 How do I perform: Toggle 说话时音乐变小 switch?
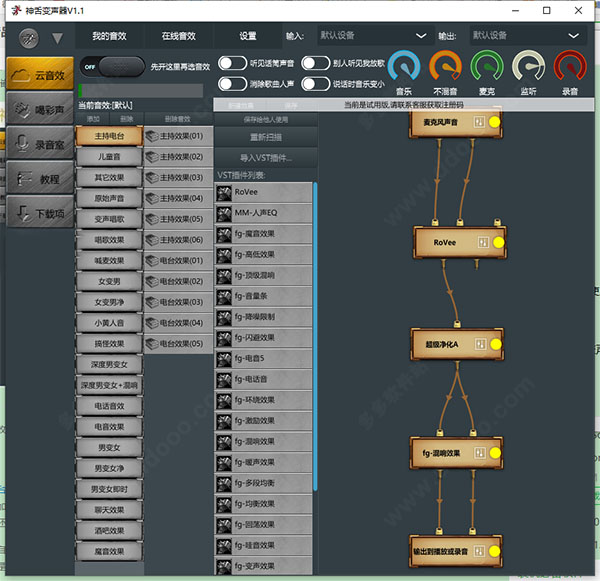tap(316, 84)
